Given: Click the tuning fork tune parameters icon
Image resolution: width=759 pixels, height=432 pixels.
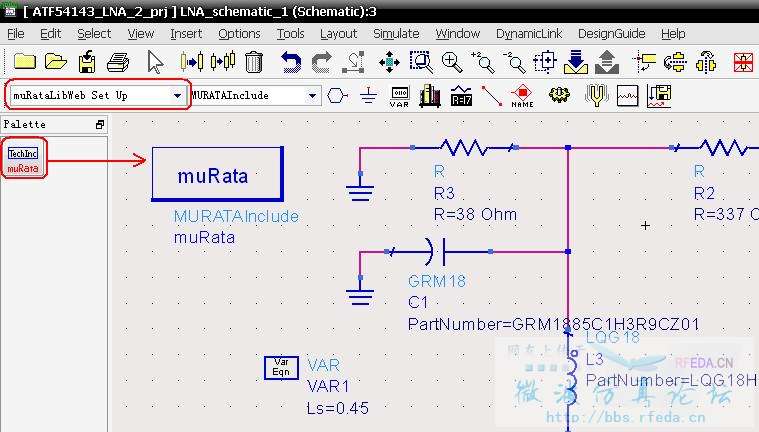Looking at the screenshot, I should [596, 95].
